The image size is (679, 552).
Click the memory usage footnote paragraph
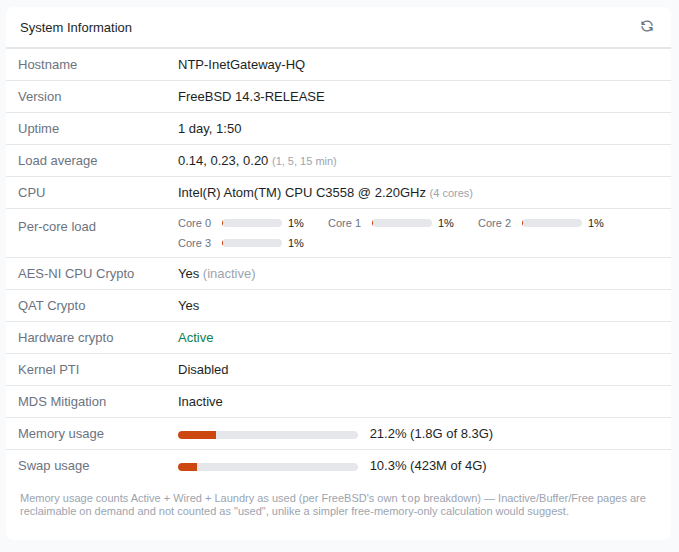click(x=333, y=505)
